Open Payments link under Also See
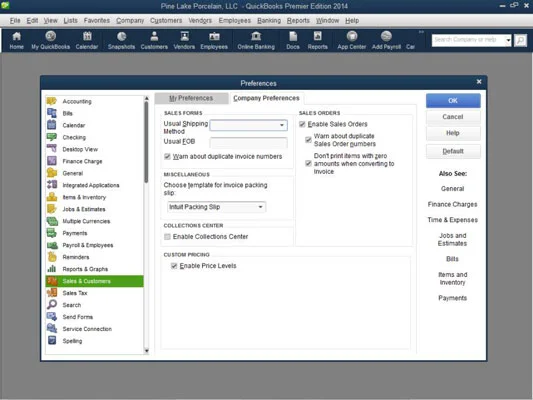Image resolution: width=533 pixels, height=400 pixels. 452,298
